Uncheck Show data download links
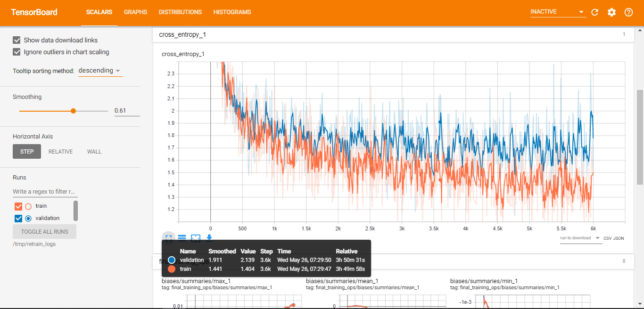 17,40
